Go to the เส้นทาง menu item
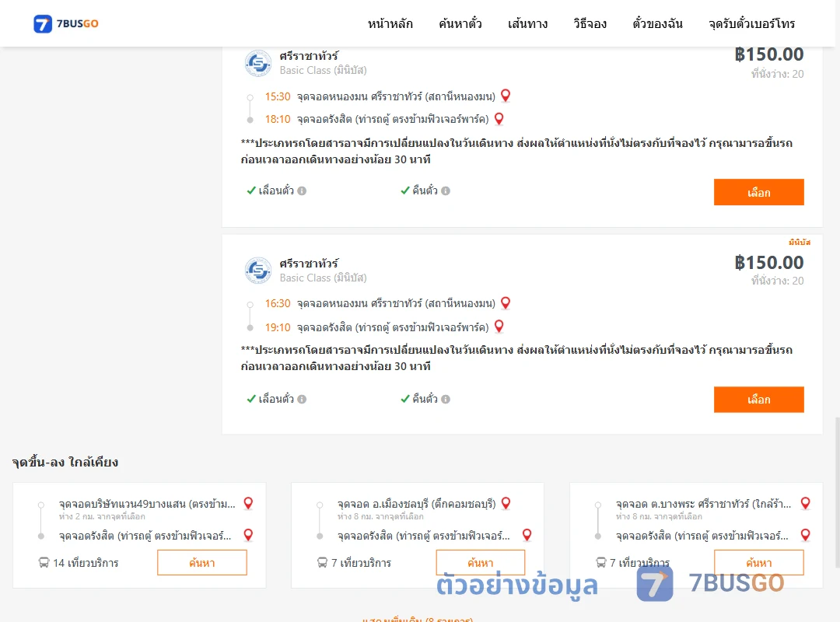 tap(527, 23)
